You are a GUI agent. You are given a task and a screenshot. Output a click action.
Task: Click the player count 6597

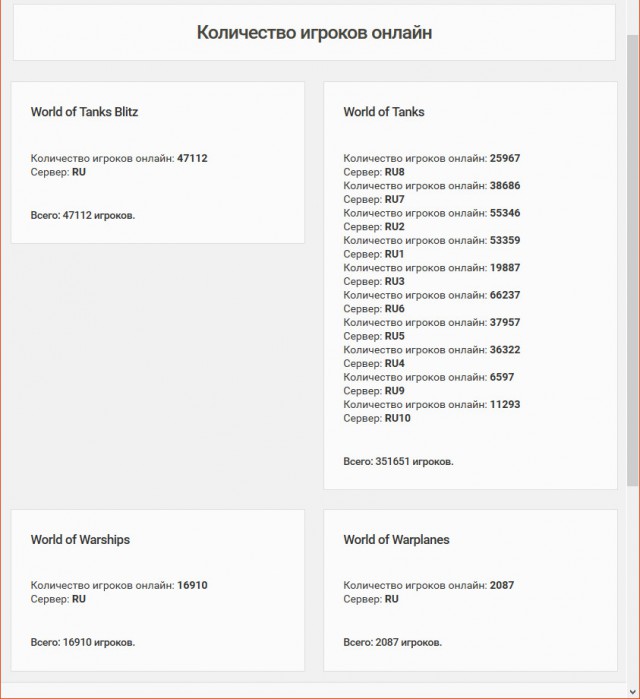[x=502, y=377]
